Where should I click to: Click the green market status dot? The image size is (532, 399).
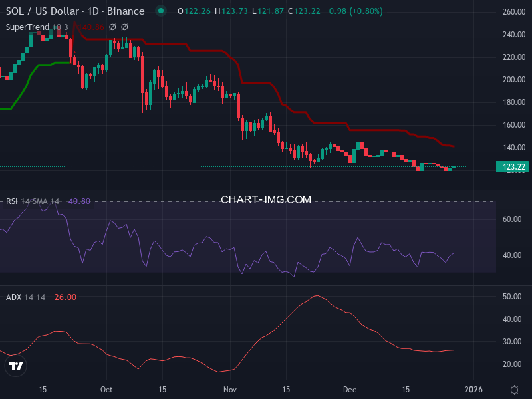[160, 11]
